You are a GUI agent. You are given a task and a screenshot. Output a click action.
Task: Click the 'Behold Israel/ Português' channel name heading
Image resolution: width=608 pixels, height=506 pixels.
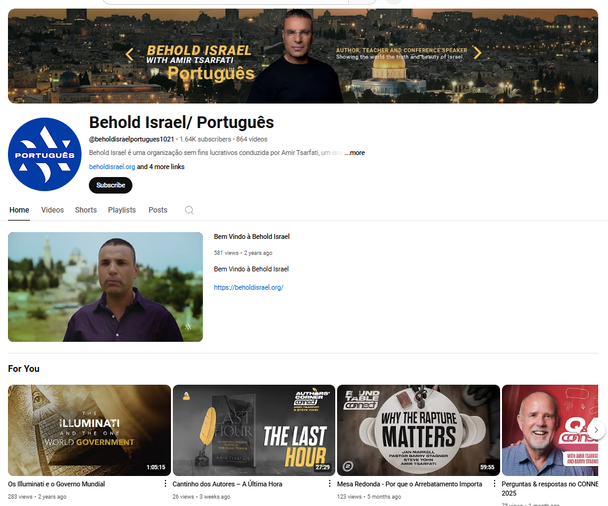tap(181, 123)
